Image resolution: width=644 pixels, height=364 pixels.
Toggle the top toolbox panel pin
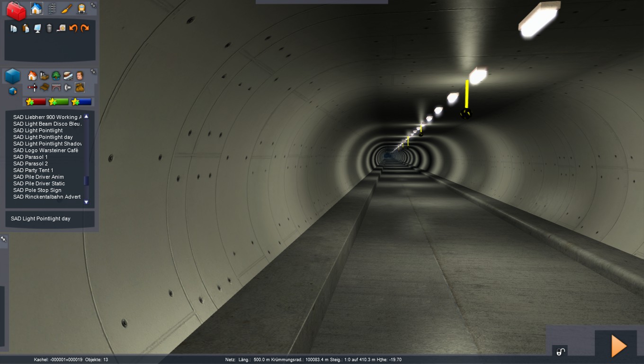pos(93,5)
